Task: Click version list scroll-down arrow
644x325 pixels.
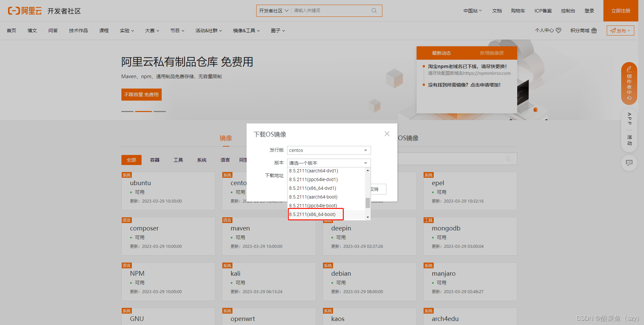Action: point(368,217)
